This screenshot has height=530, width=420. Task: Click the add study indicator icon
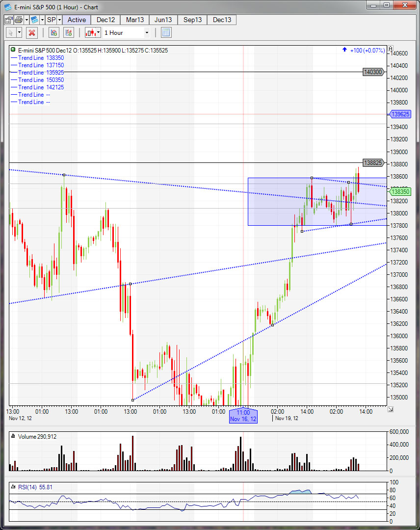pyautogui.click(x=53, y=33)
